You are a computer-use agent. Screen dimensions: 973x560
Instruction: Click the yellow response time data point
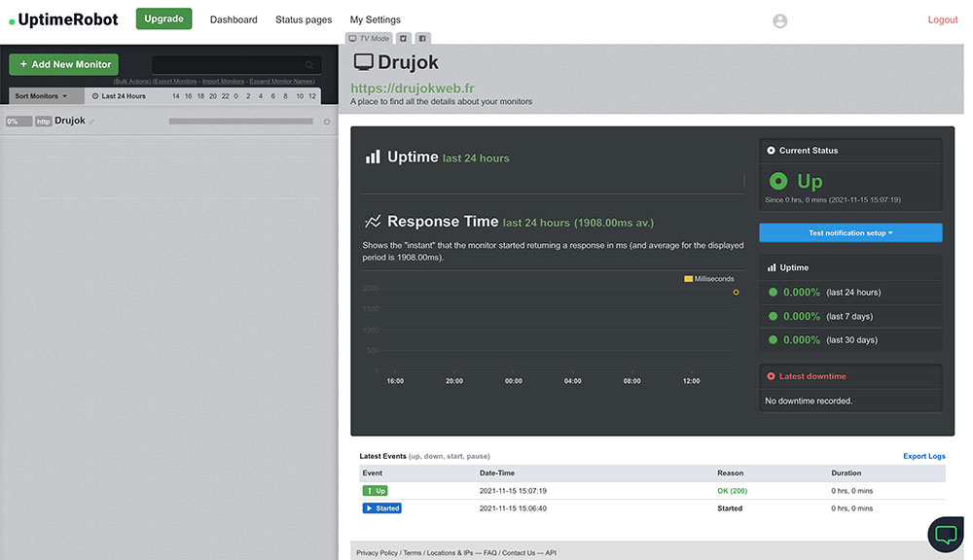click(x=736, y=293)
